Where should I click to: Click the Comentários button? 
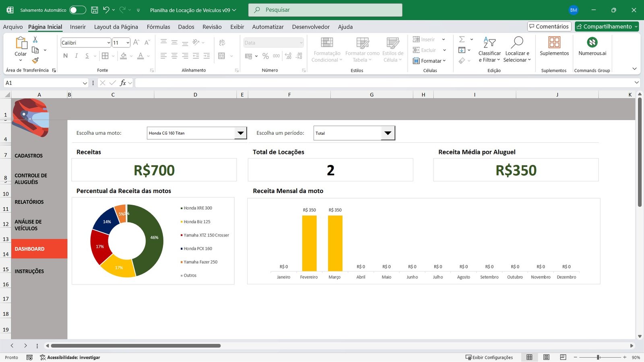[x=549, y=27]
